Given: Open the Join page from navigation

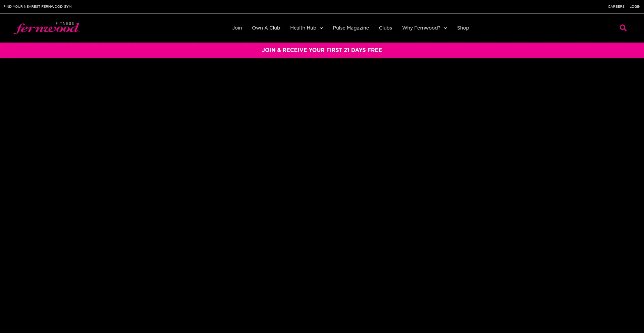Looking at the screenshot, I should 237,28.
